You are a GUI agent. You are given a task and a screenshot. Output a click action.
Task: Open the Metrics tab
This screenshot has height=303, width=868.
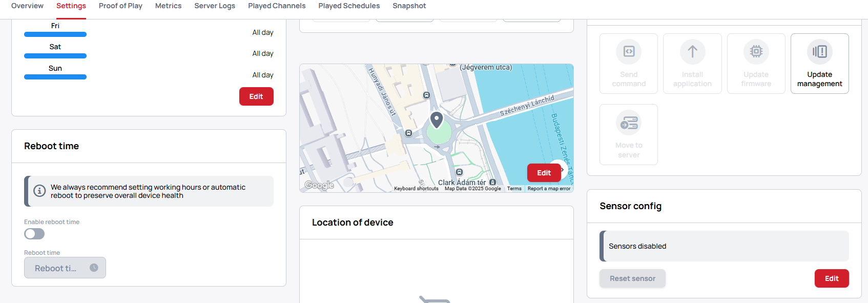(x=168, y=6)
